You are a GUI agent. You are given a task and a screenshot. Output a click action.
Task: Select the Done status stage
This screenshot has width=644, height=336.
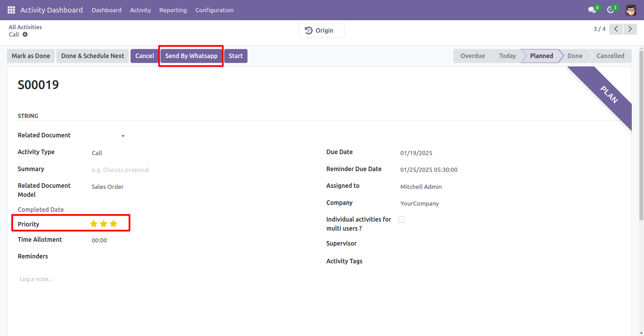tap(575, 56)
